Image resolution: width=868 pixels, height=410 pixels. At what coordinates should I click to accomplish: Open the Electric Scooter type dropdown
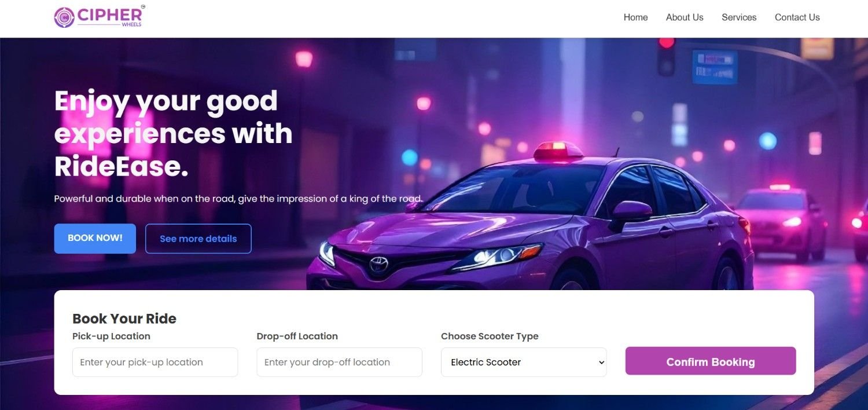(524, 363)
